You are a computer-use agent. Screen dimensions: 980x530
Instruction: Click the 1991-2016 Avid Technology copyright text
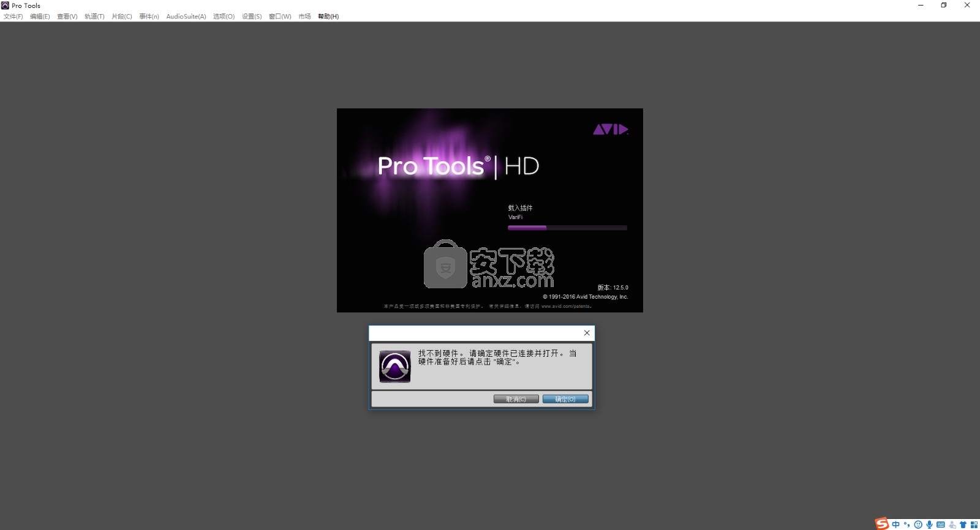click(586, 297)
